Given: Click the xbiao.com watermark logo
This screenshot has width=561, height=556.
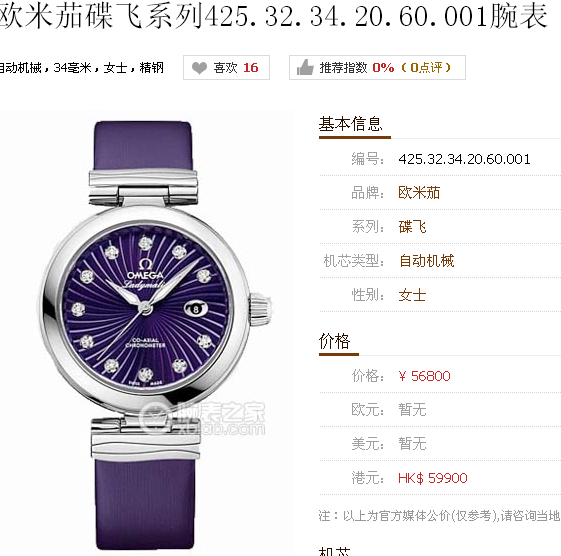Looking at the screenshot, I should pyautogui.click(x=203, y=418).
